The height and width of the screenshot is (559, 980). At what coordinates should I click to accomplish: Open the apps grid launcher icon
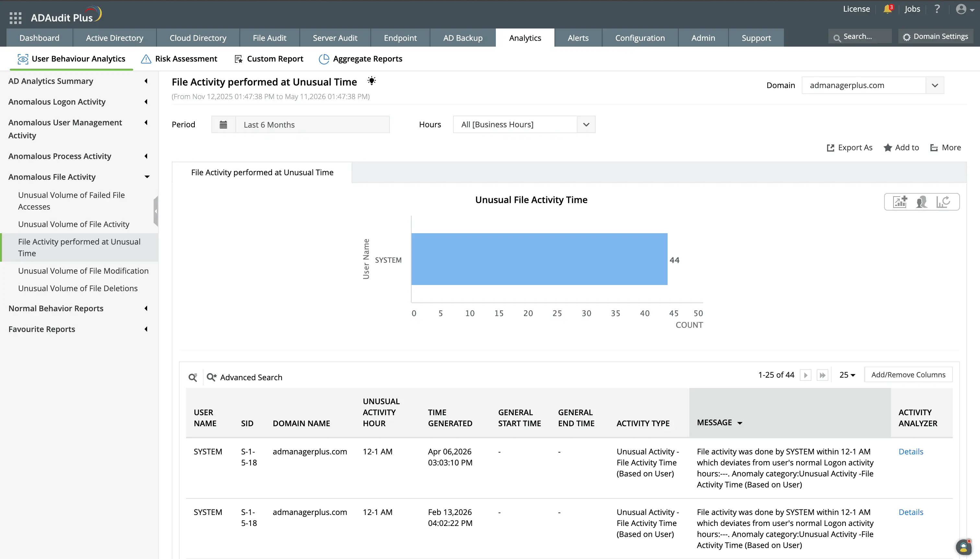click(15, 18)
